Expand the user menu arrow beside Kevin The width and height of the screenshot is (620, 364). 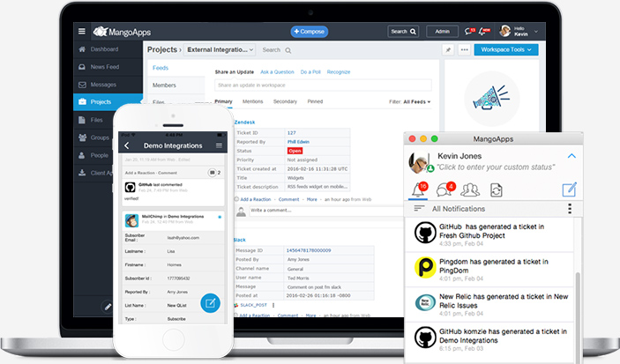tap(536, 32)
